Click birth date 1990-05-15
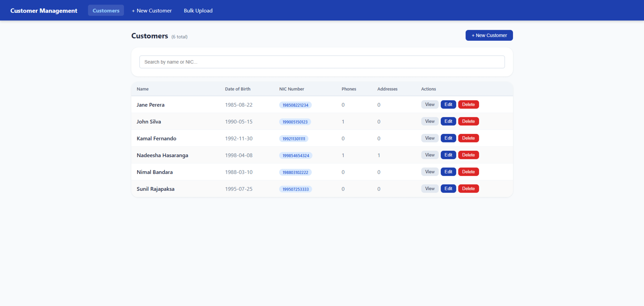644x306 pixels. pos(238,121)
